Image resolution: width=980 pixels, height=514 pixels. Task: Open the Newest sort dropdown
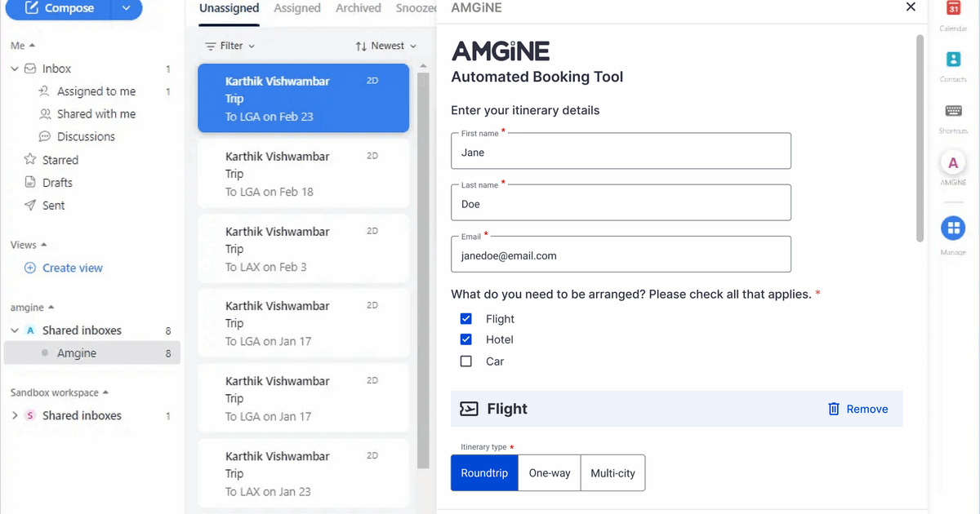[385, 46]
